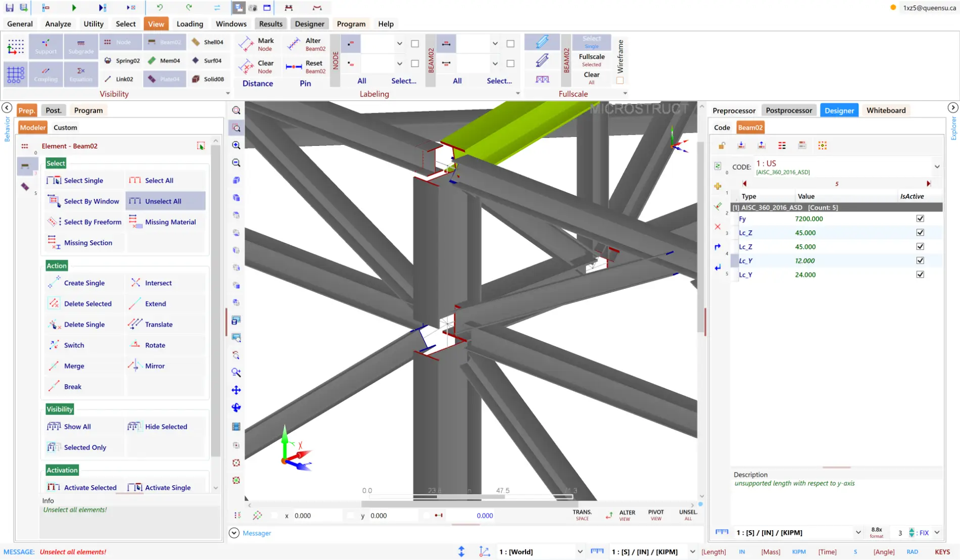Open the top BEAM02 label dropdown
960x560 pixels.
495,43
